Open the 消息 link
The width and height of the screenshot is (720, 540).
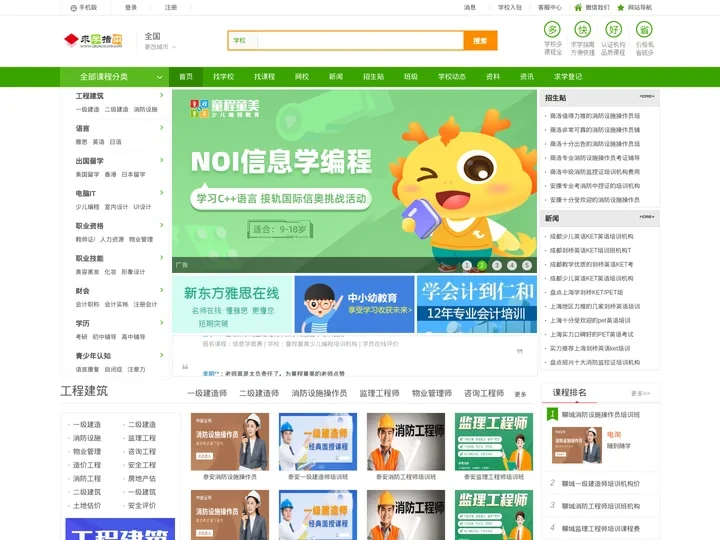470,7
